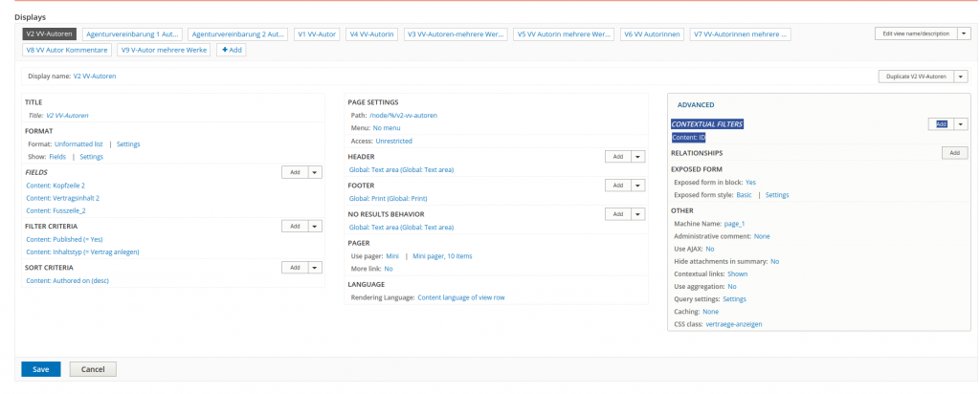Click the Cancel button
The width and height of the screenshot is (980, 394).
(93, 369)
